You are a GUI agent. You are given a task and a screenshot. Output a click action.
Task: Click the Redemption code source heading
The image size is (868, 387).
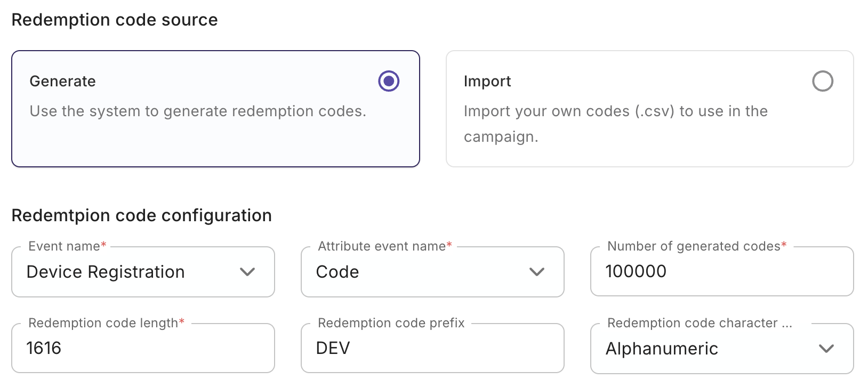tap(115, 20)
